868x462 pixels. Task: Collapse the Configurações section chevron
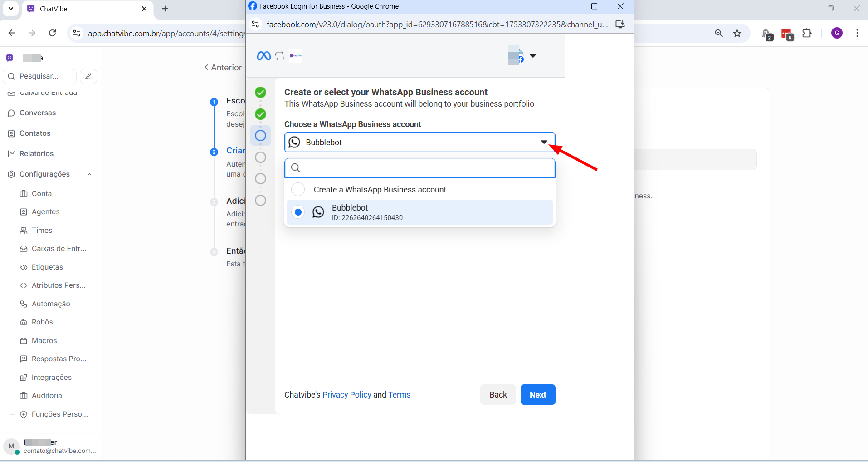click(x=90, y=174)
